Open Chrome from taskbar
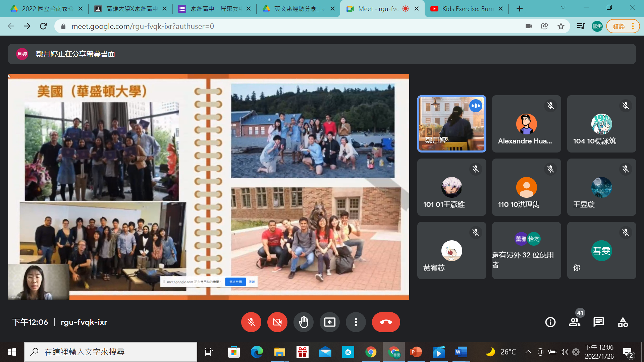The image size is (644, 362). click(x=371, y=352)
